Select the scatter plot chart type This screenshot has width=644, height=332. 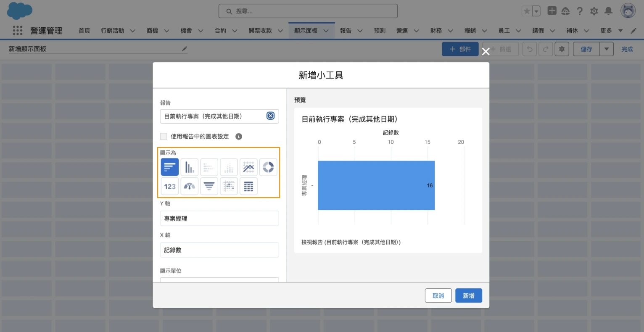[229, 187]
